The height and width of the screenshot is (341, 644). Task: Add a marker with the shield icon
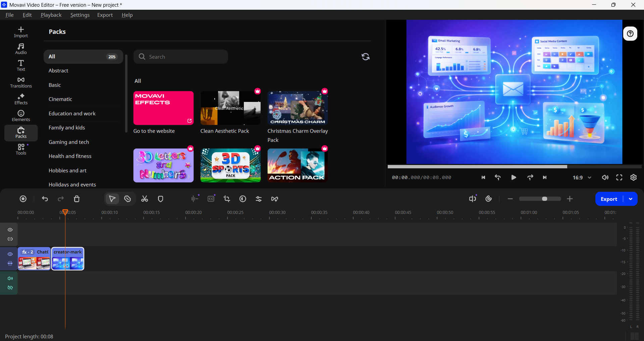click(x=161, y=199)
